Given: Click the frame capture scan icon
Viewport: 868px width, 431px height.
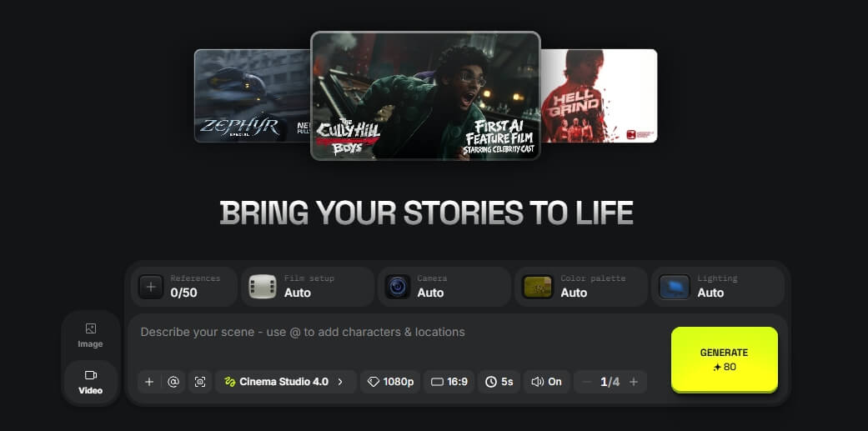Looking at the screenshot, I should 200,382.
